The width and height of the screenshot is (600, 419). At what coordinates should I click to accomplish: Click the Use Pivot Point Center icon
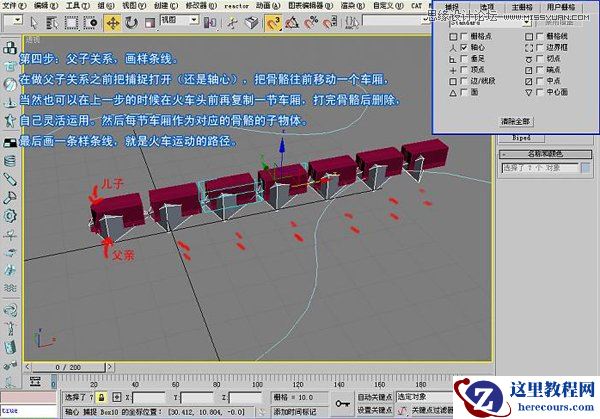[x=210, y=23]
